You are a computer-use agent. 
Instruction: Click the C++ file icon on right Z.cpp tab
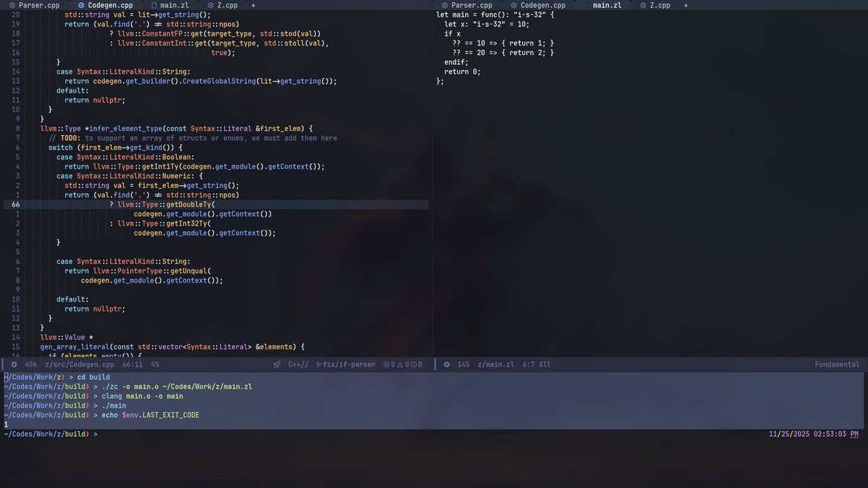642,5
